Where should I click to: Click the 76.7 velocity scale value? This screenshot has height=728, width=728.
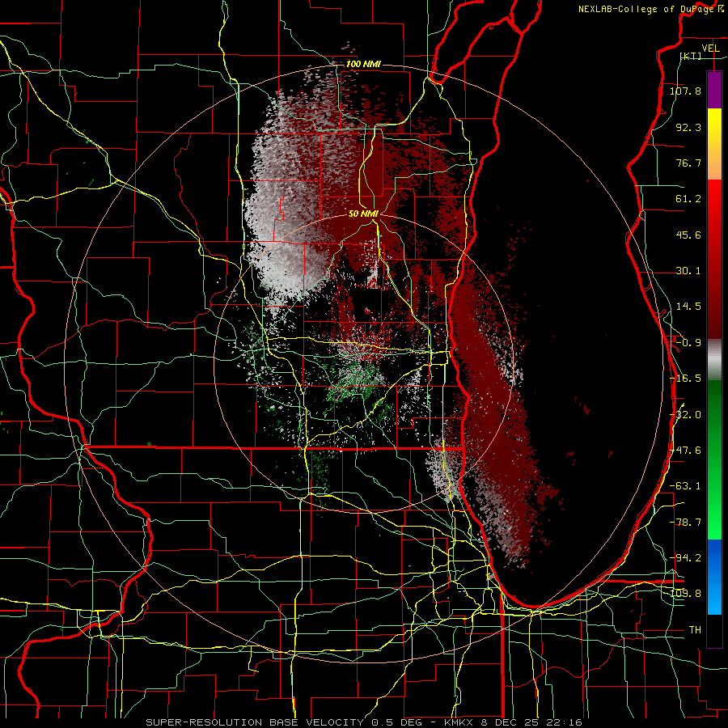688,163
